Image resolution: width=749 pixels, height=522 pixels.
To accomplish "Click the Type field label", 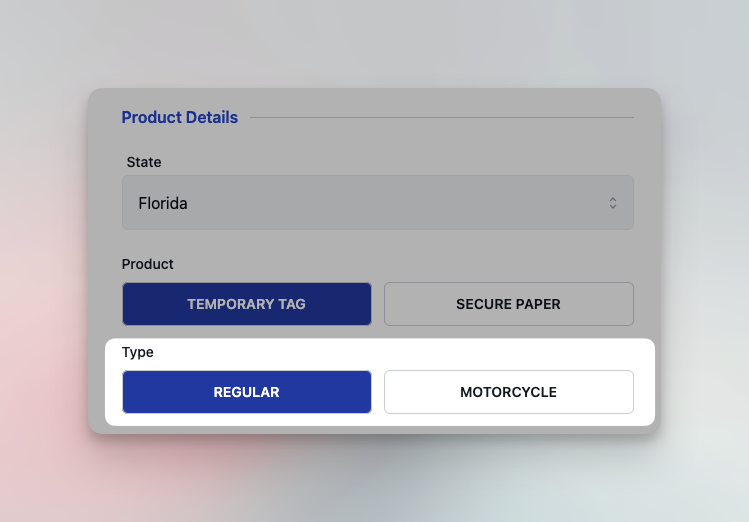I will [x=138, y=352].
